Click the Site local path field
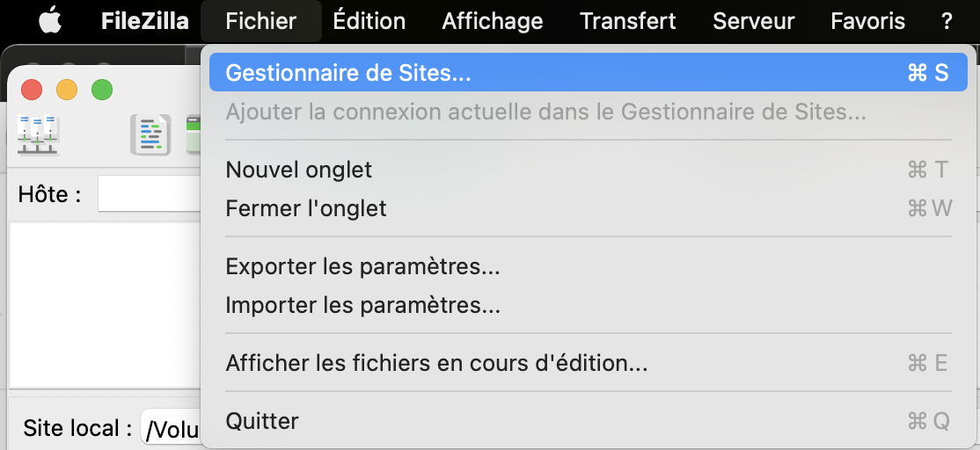Screen dimensions: 980x450 (x=171, y=429)
